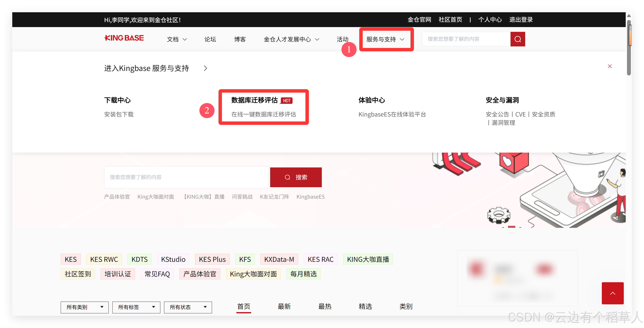Select the 产品体验官 tag
644x328 pixels.
pos(200,274)
